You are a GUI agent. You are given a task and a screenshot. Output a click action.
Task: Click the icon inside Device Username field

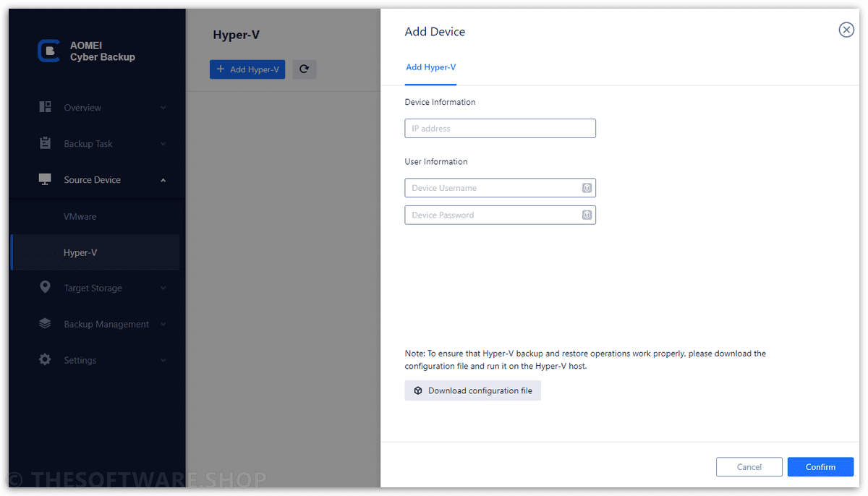[x=587, y=188]
